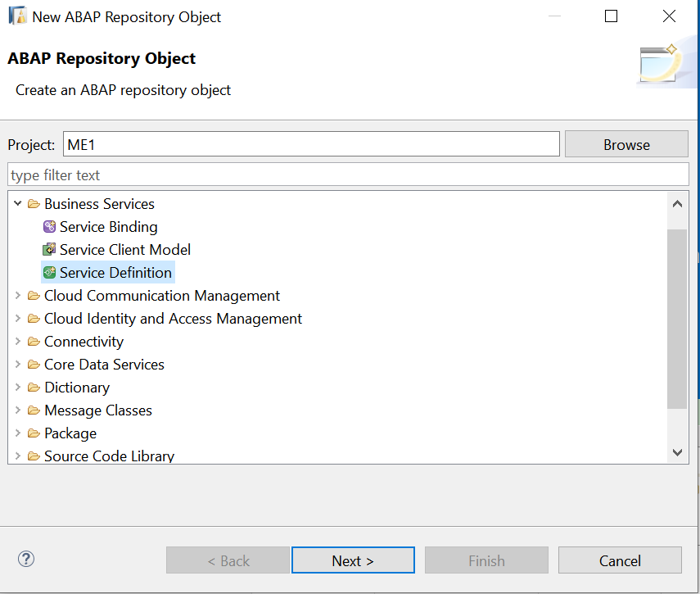Click the Cancel button
Viewport: 700px width, 594px height.
click(620, 560)
